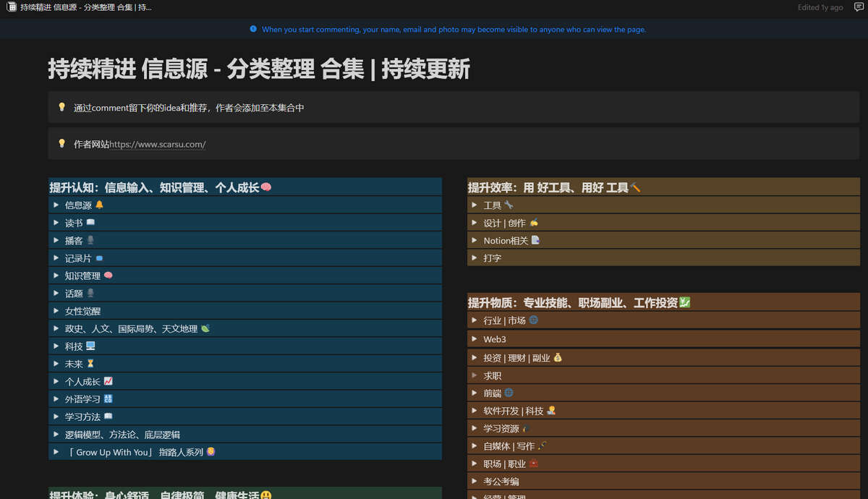Image resolution: width=868 pixels, height=499 pixels.
Task: Click the 行业 | 市场 row text
Action: point(505,320)
